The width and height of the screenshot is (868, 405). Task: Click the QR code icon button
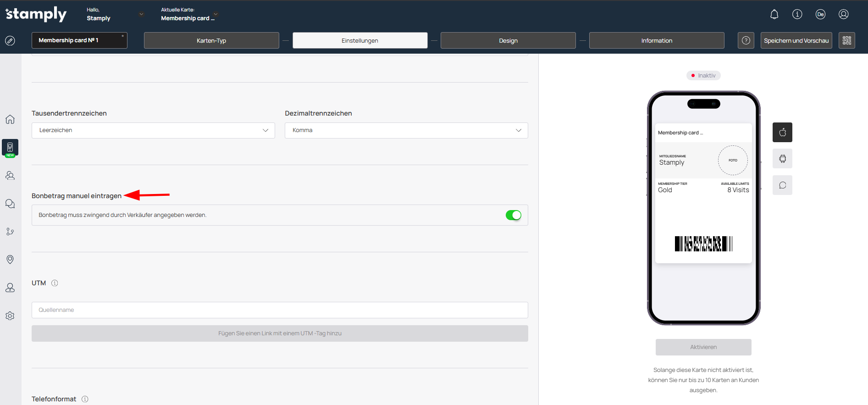pyautogui.click(x=846, y=40)
